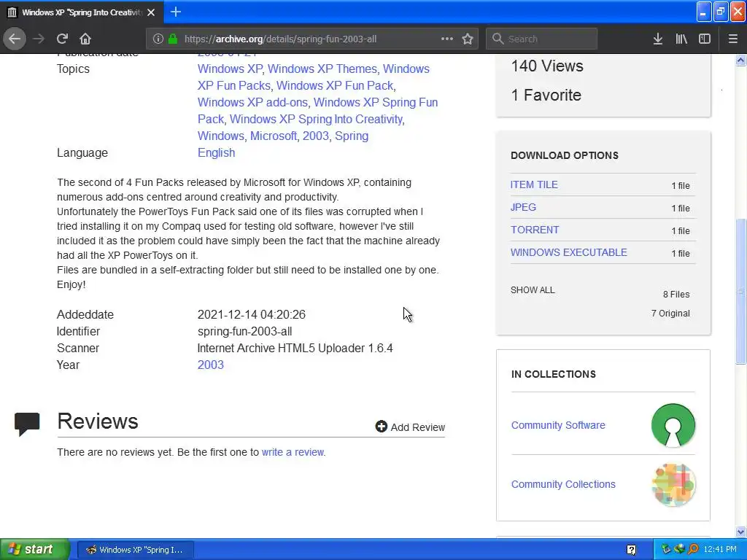Viewport: 747px width, 560px height.
Task: Open the 2003 topic link
Action: (x=315, y=136)
